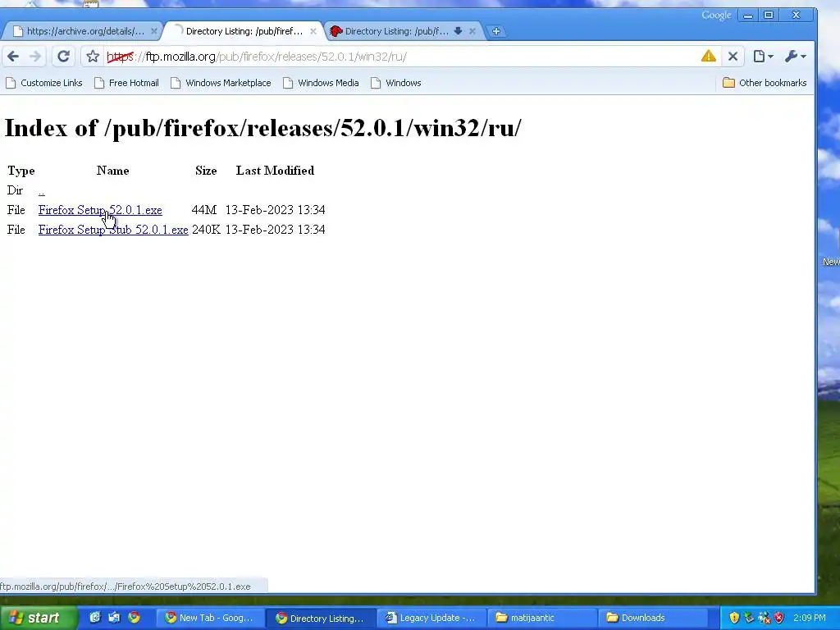Go to parent directory '..' link

click(42, 190)
